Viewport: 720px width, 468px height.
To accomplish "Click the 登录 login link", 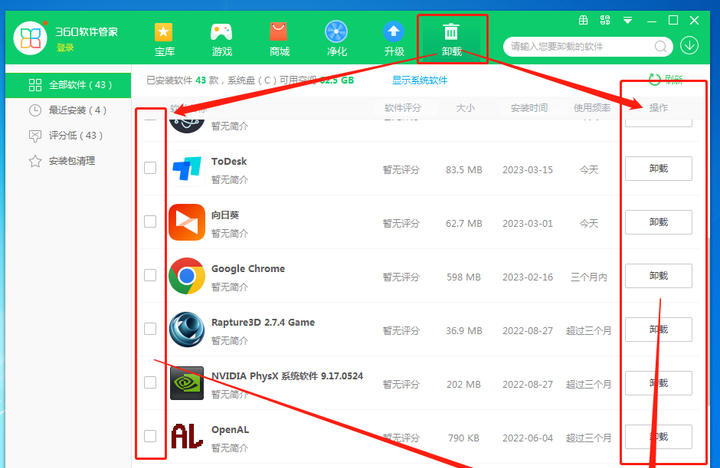I will click(x=65, y=47).
